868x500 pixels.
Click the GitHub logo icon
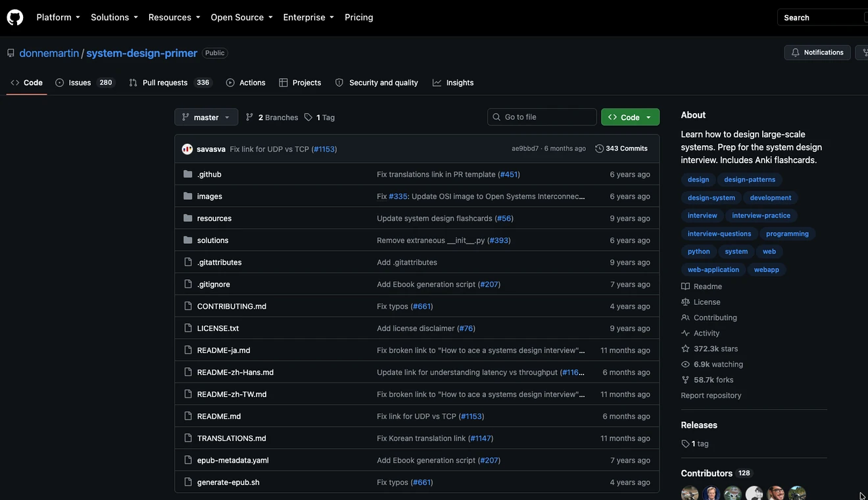coord(15,17)
